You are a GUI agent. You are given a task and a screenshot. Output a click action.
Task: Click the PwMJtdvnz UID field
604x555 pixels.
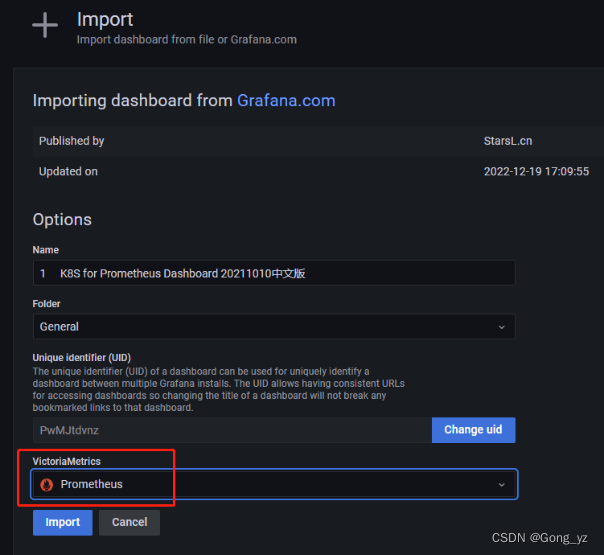[x=232, y=430]
